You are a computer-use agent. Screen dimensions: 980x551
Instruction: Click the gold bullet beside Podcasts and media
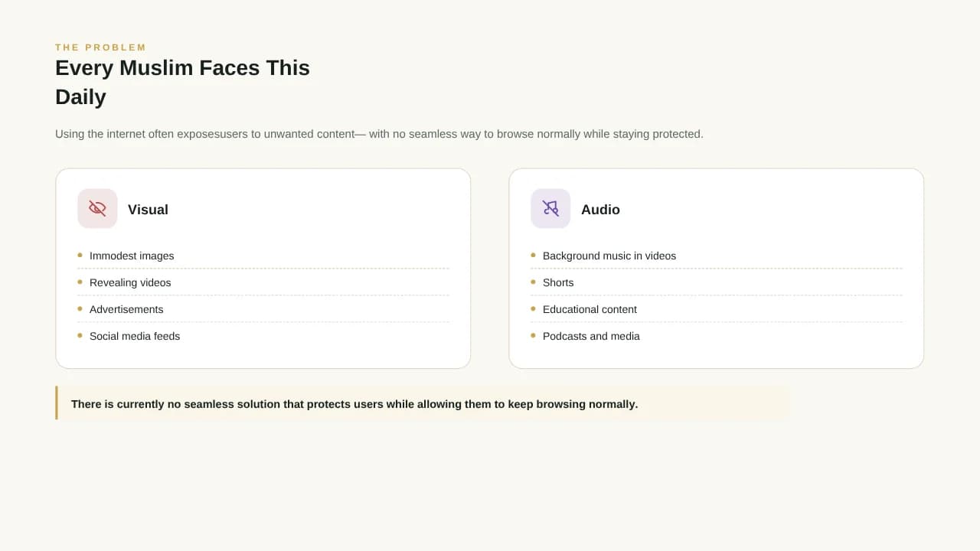tap(533, 335)
